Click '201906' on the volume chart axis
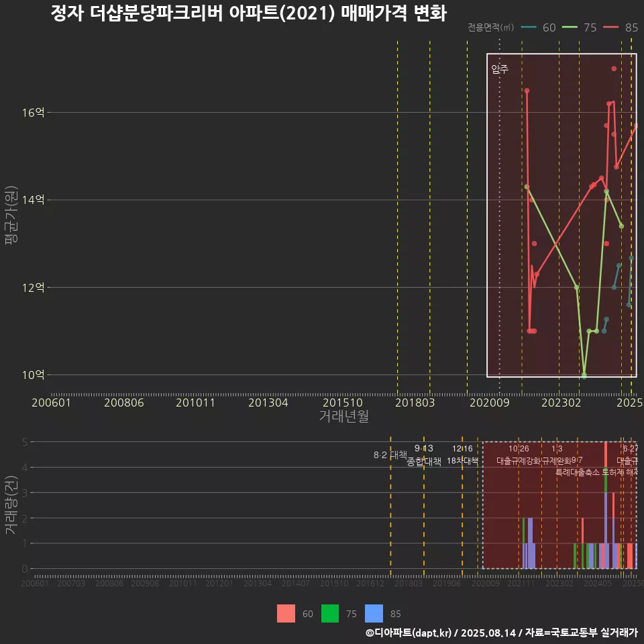Viewport: 644px width, 644px height. [x=447, y=583]
